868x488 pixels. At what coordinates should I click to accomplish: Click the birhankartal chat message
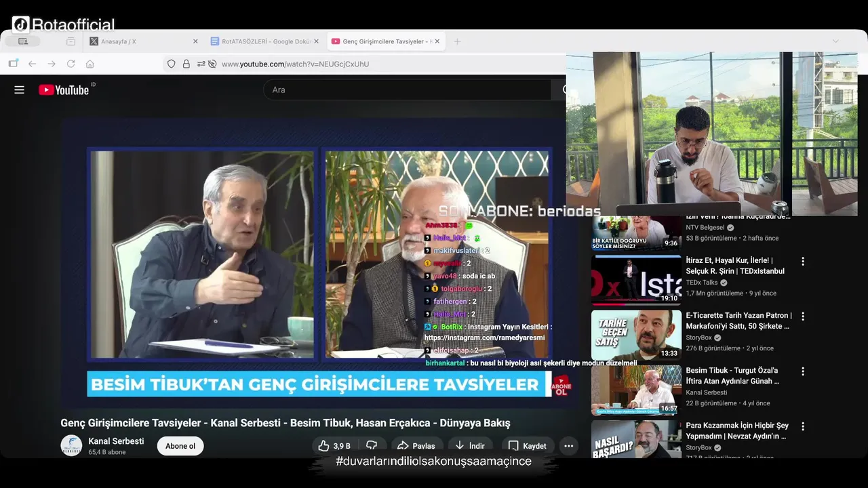pyautogui.click(x=531, y=363)
